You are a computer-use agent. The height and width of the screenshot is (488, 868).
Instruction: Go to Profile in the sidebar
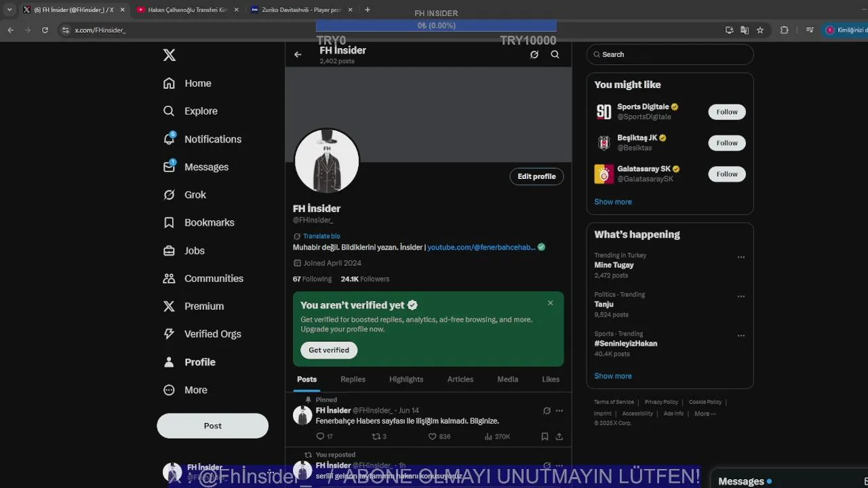click(x=189, y=362)
